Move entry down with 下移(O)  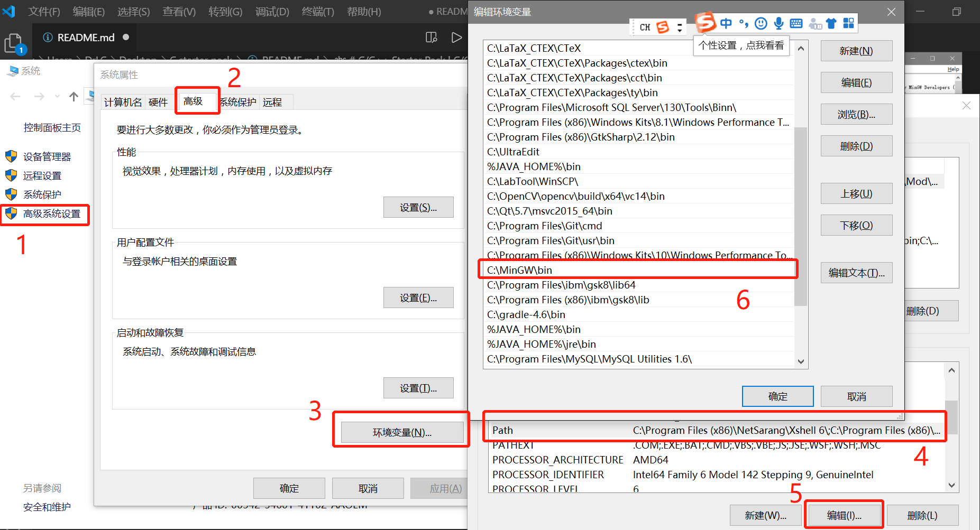[x=856, y=225]
